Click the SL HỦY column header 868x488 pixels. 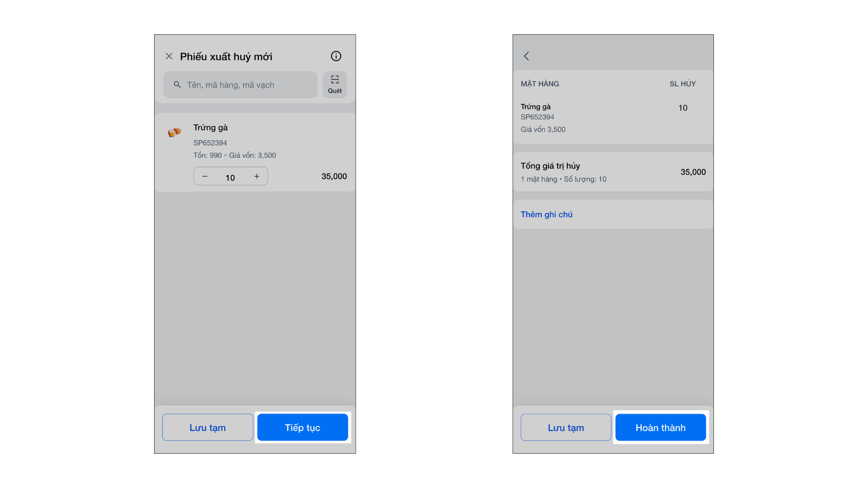682,84
